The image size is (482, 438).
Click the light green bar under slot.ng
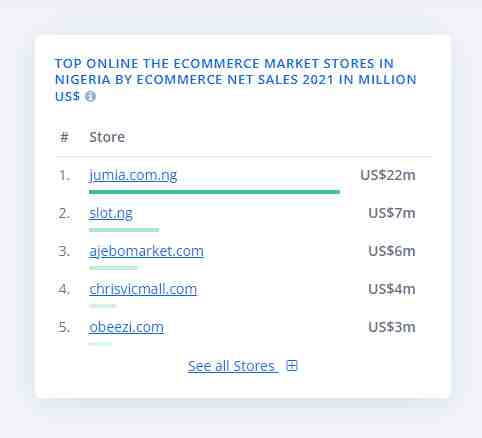tap(124, 230)
